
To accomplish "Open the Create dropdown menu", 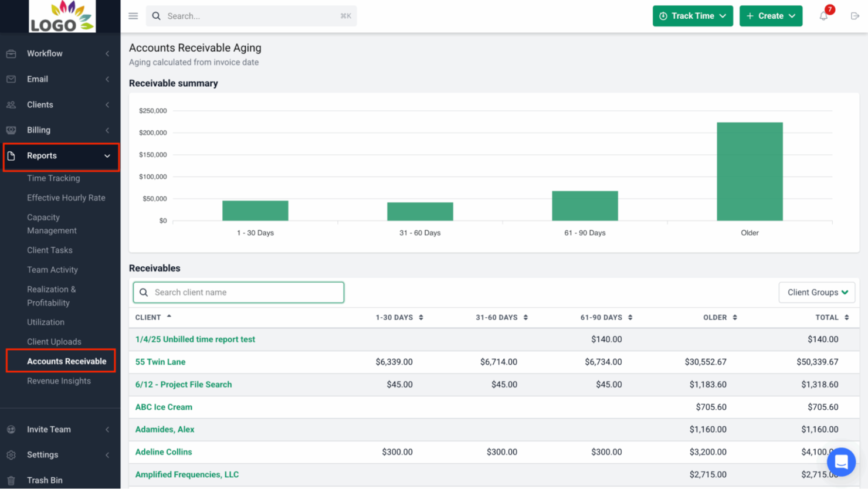I will coord(771,16).
